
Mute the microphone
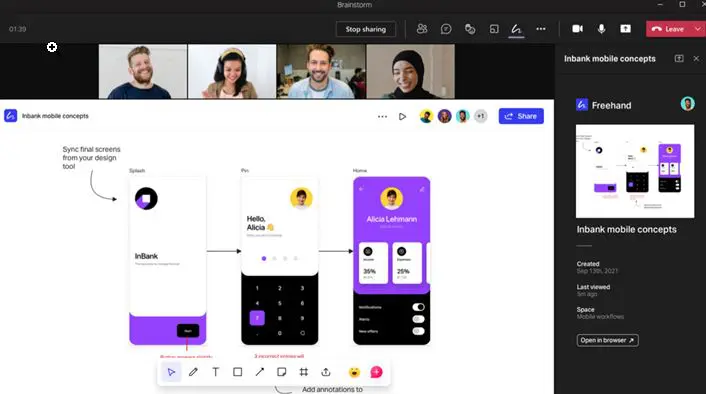601,29
